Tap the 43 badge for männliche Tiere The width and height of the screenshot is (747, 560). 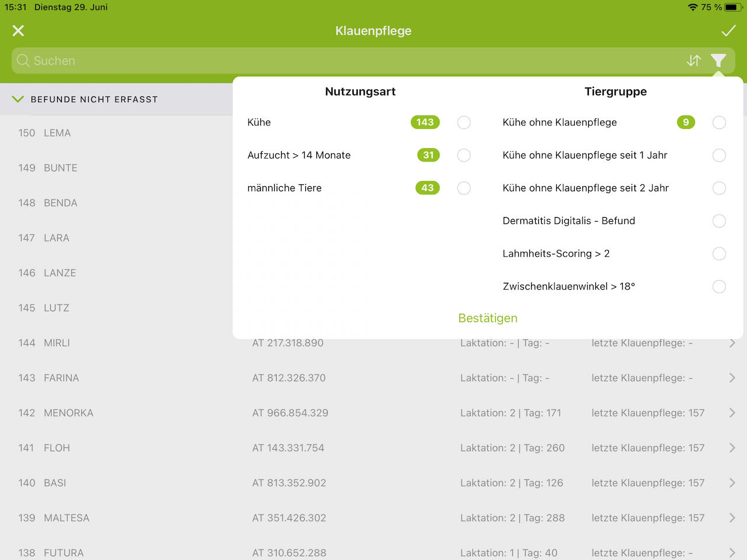pyautogui.click(x=427, y=188)
